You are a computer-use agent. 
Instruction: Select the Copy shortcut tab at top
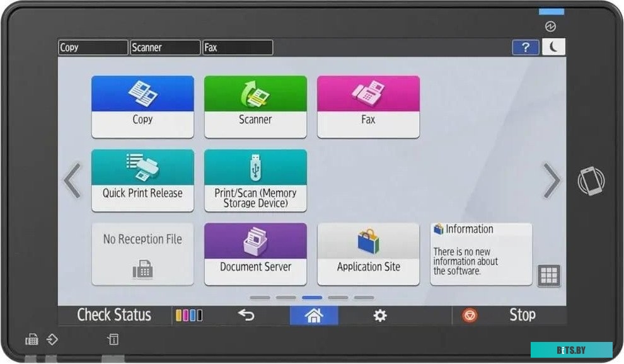93,48
